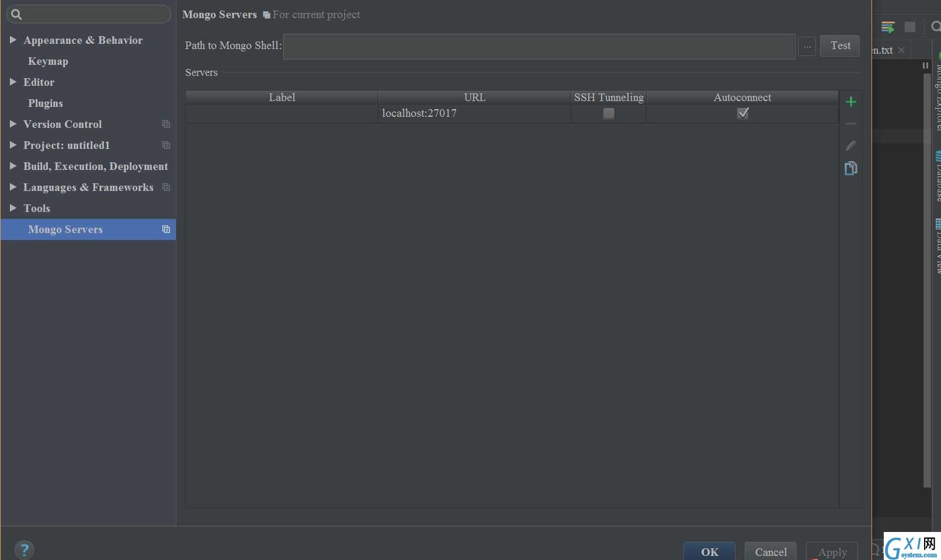The image size is (941, 560).
Task: Click the run icon in the IDE toolbar
Action: tap(888, 27)
